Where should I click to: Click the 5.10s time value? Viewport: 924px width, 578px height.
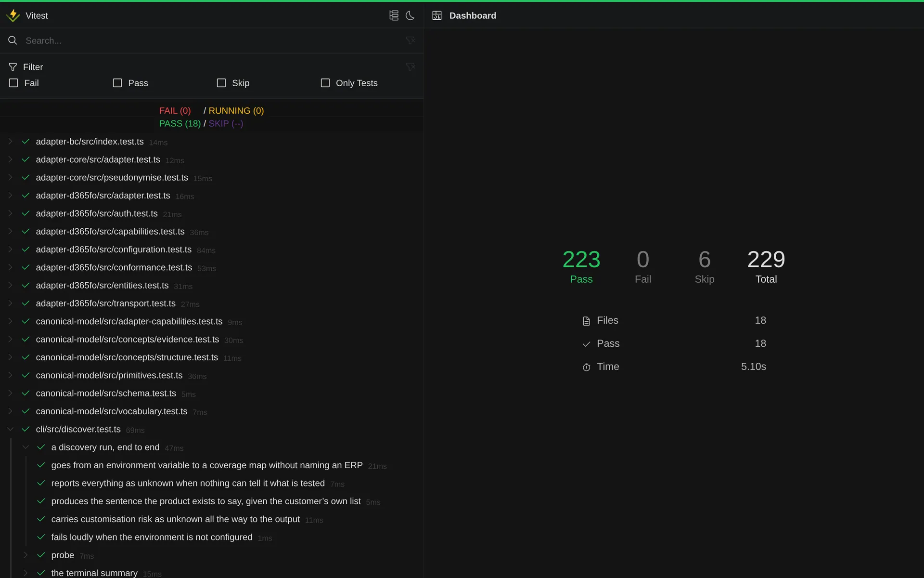click(754, 367)
